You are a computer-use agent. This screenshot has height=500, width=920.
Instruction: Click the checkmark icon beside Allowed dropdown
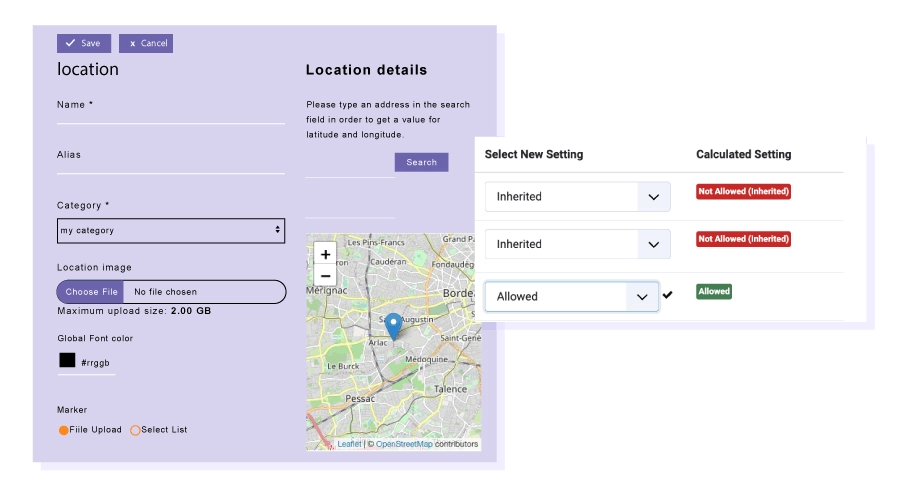click(x=668, y=295)
